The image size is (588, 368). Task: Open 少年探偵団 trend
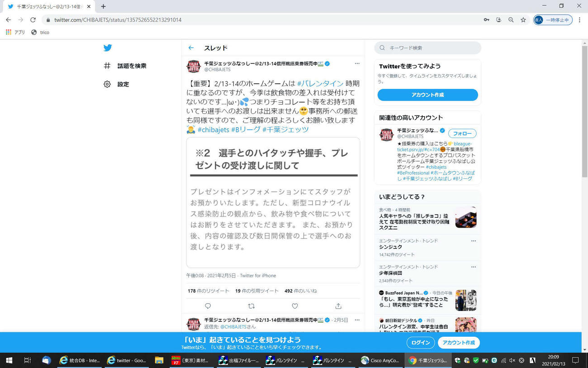pyautogui.click(x=427, y=274)
